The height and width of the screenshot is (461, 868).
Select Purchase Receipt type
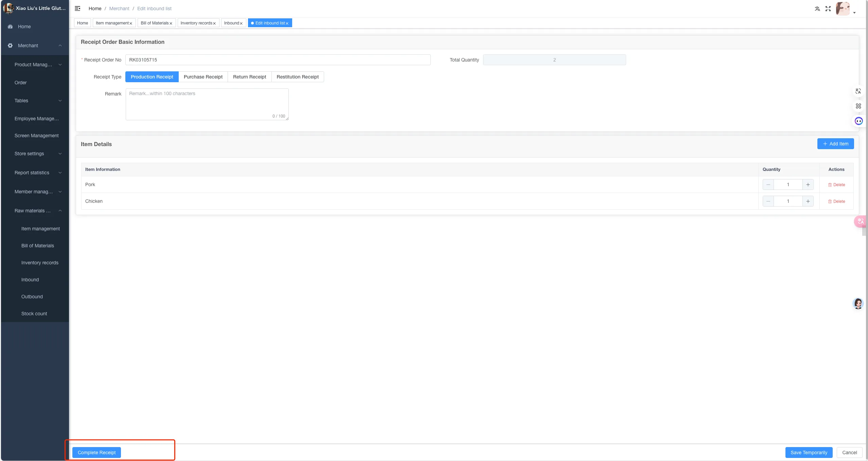203,77
